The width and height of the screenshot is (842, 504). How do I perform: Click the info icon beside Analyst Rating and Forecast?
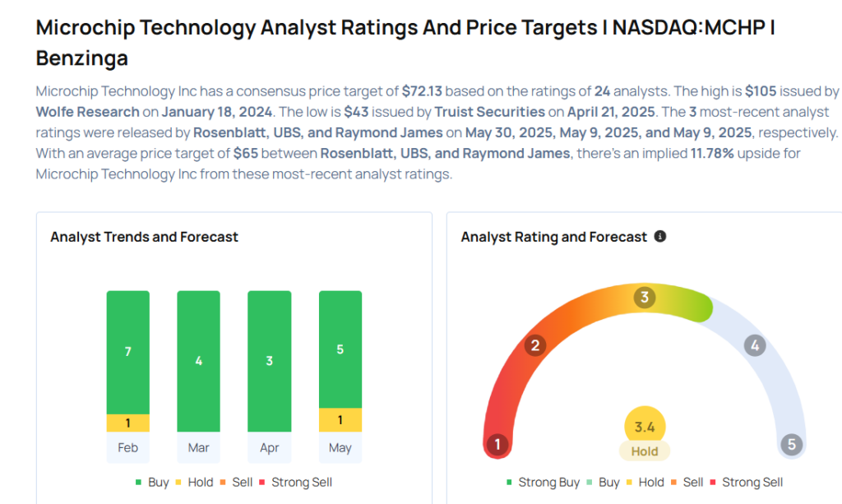point(659,237)
